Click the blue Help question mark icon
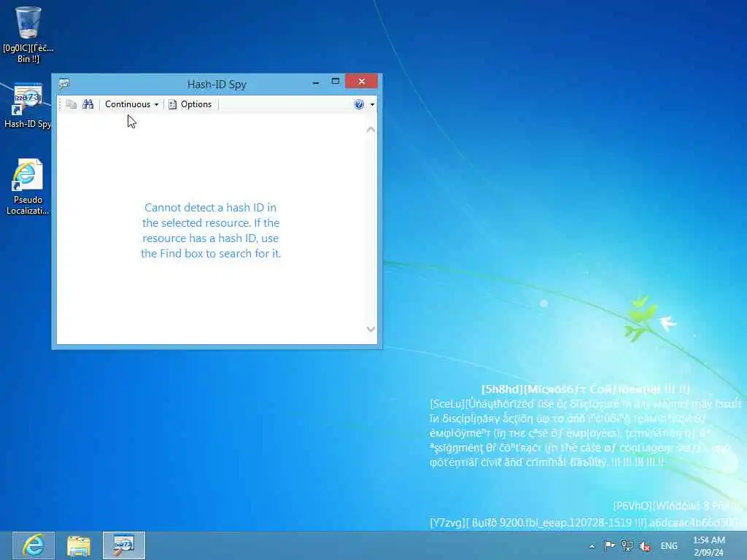The image size is (747, 560). click(x=359, y=104)
